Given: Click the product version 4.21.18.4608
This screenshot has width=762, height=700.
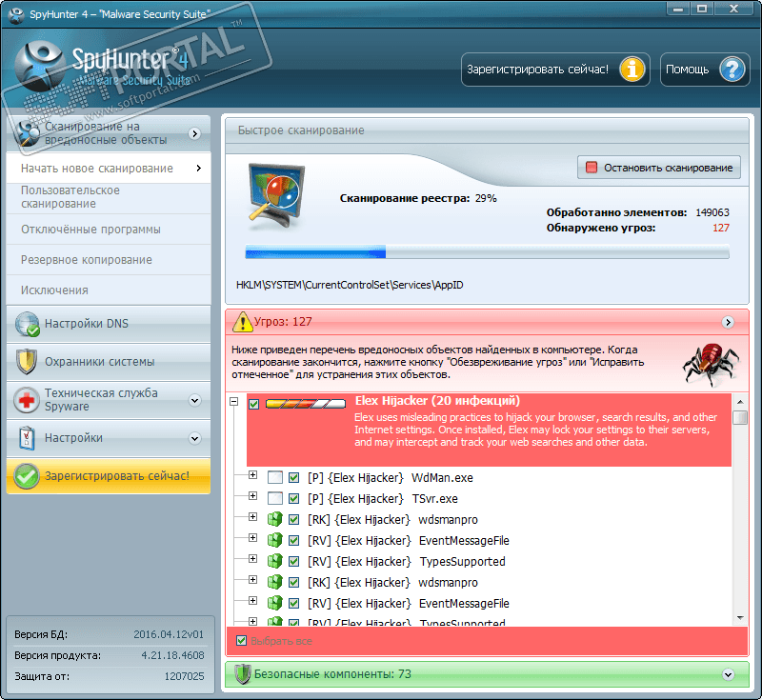Looking at the screenshot, I should point(172,655).
